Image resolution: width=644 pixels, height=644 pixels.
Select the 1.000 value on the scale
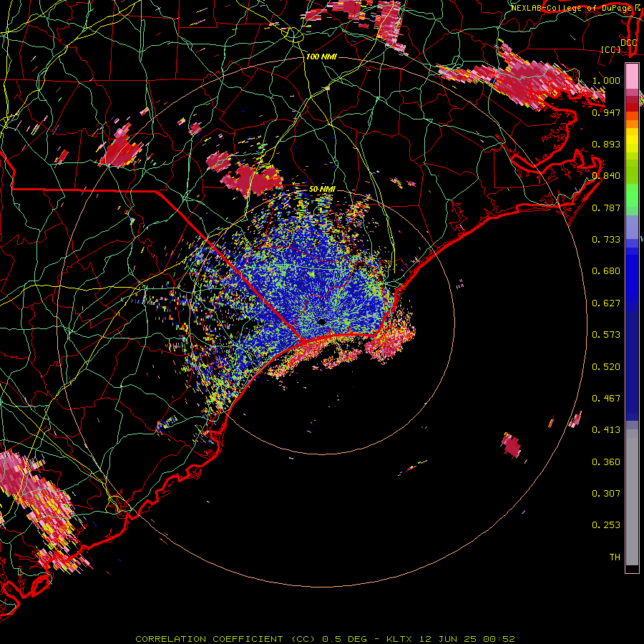606,80
